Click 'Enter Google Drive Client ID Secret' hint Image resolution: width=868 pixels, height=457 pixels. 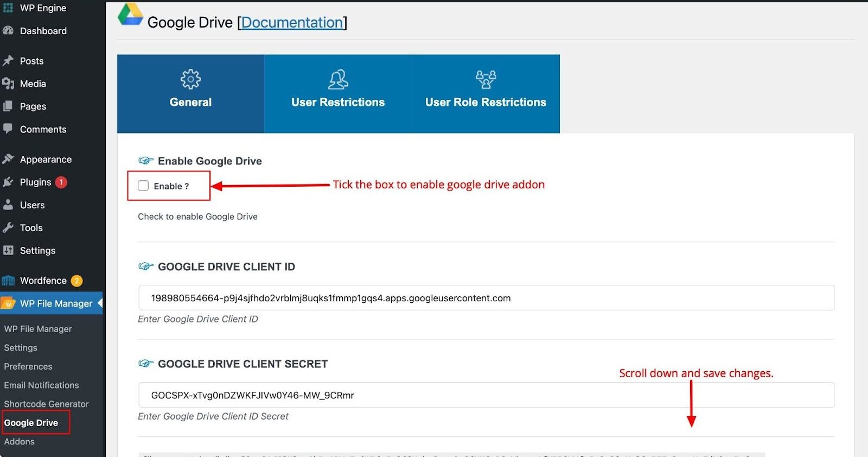pyautogui.click(x=213, y=416)
